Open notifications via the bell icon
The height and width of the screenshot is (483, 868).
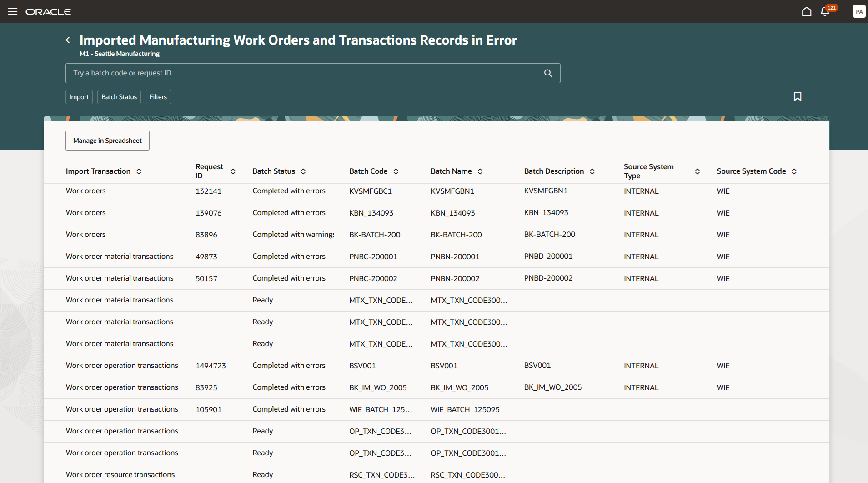pos(824,11)
